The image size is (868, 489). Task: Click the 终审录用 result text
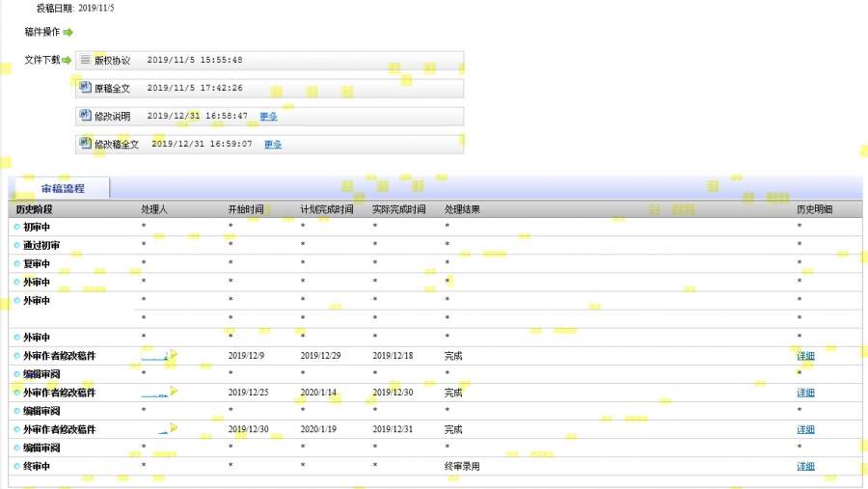pyautogui.click(x=462, y=466)
